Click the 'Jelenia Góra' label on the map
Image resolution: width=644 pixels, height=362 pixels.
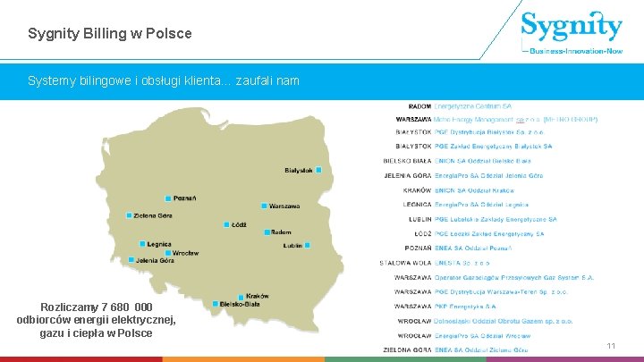155,260
